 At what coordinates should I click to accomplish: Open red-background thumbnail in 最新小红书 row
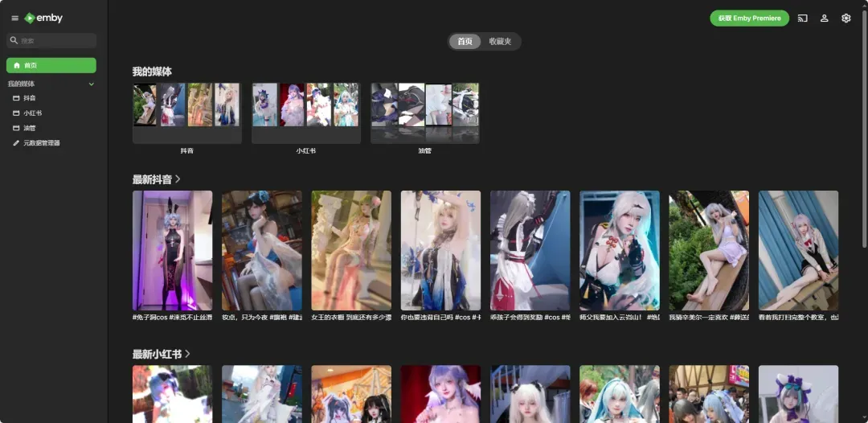tap(440, 394)
